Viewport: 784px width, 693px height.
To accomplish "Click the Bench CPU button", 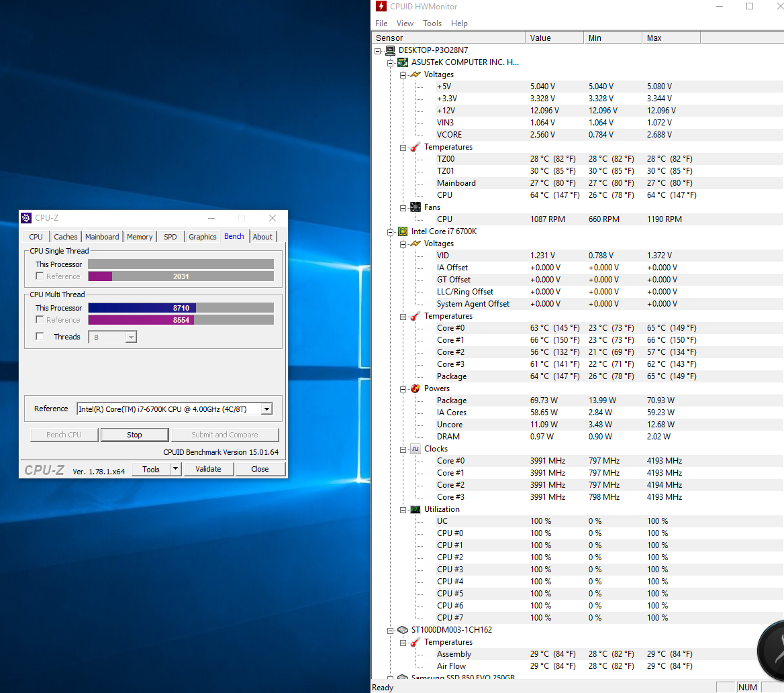I will (x=64, y=435).
